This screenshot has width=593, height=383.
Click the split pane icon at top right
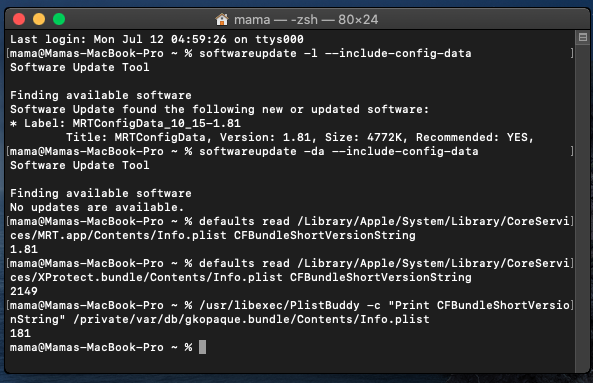point(583,37)
